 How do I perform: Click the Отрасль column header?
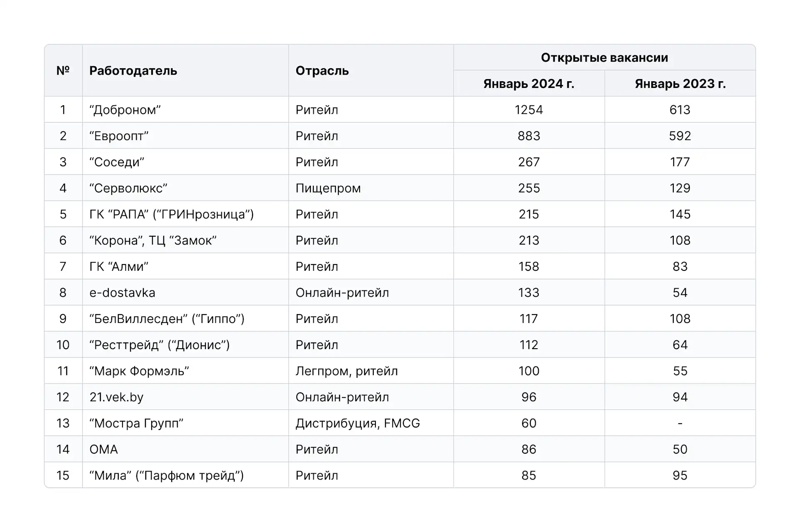point(322,71)
